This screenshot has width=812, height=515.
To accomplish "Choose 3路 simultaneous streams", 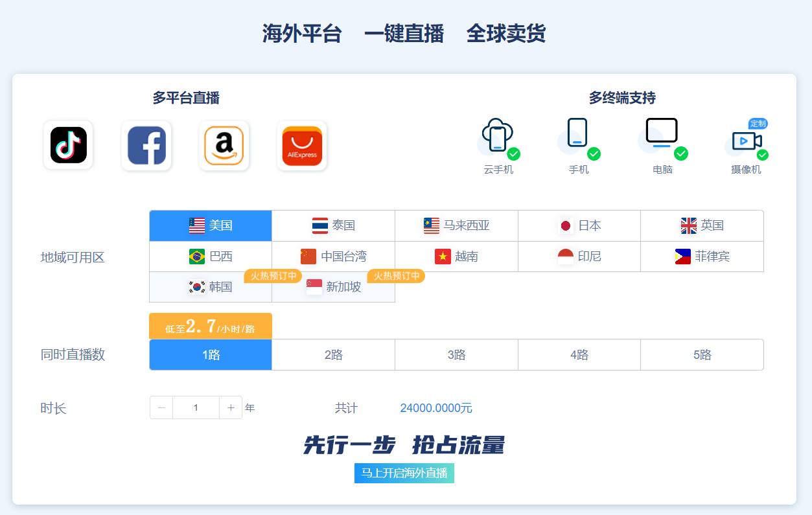I will pyautogui.click(x=457, y=355).
